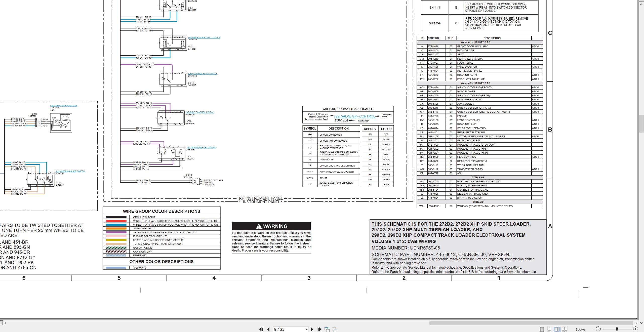Click the grayed-out next view button
Screen dimensions: 644x332
point(335,329)
